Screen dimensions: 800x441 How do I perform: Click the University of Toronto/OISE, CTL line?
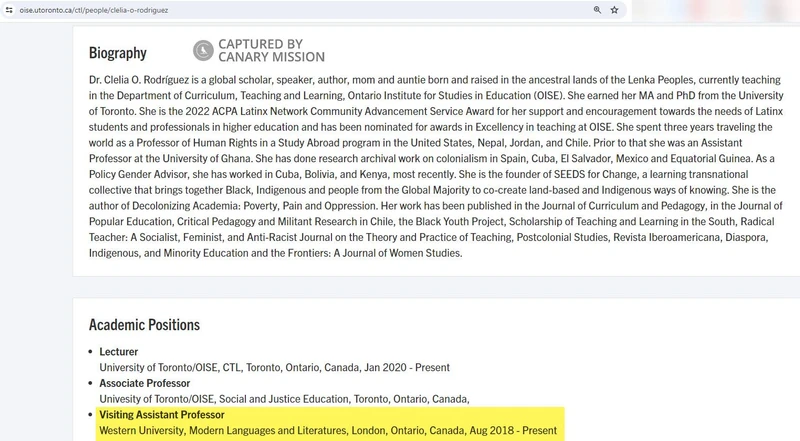click(x=274, y=368)
